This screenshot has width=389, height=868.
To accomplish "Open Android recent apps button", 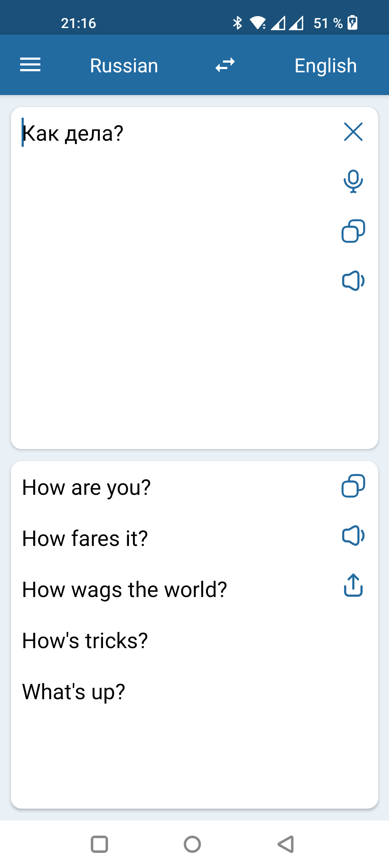I will (99, 844).
